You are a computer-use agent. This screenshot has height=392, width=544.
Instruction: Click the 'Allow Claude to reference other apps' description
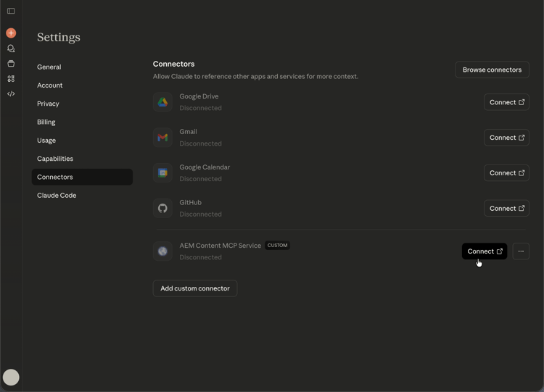[x=255, y=76]
